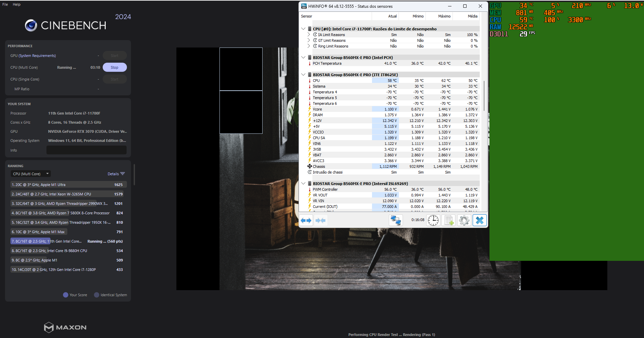Collapse the BIOSTAR Intel PCH group
Viewport: 644px width, 338px height.
(x=303, y=58)
